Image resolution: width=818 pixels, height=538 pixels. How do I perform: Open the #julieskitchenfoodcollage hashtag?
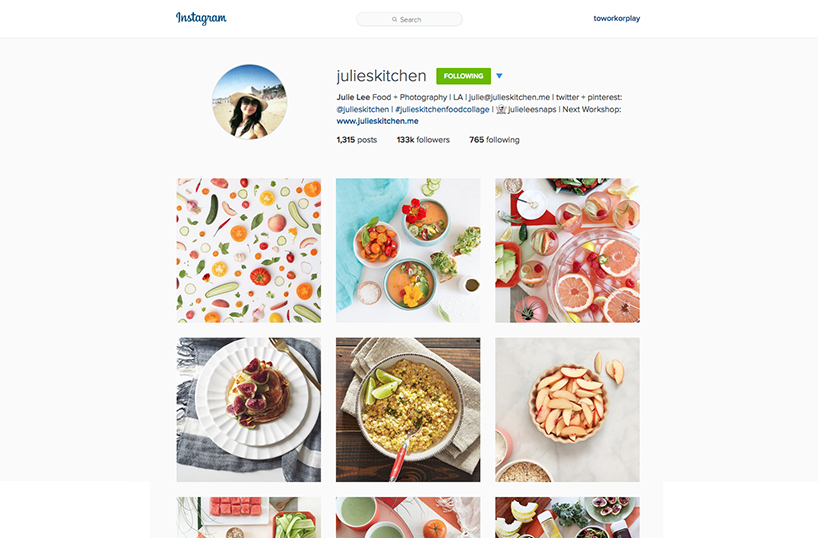tap(442, 109)
